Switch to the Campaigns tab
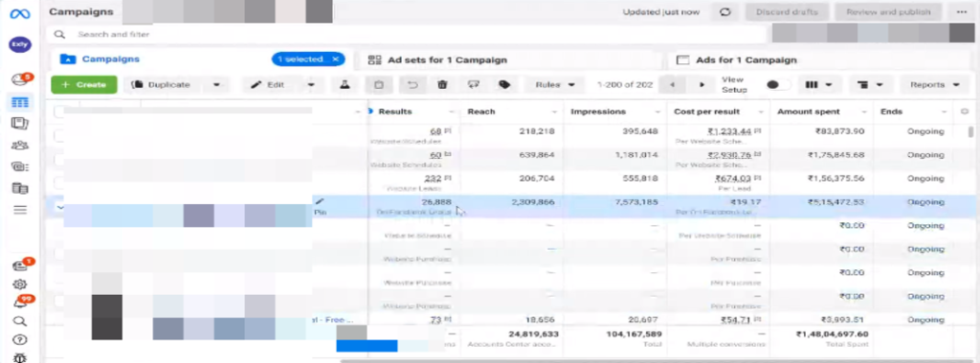 pyautogui.click(x=111, y=59)
